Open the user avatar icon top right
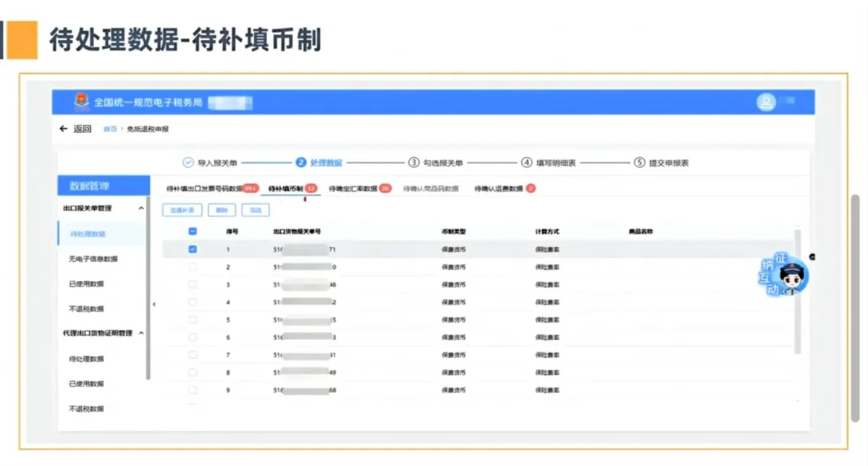868x466 pixels. coord(766,102)
